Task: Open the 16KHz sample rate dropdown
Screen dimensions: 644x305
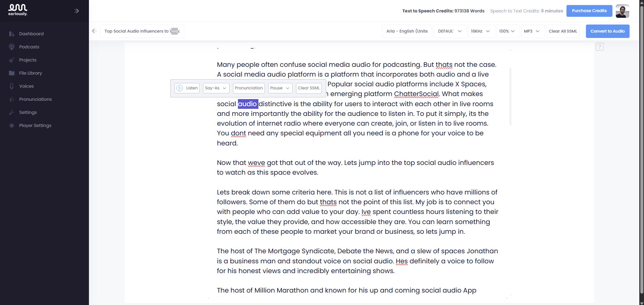Action: click(481, 31)
